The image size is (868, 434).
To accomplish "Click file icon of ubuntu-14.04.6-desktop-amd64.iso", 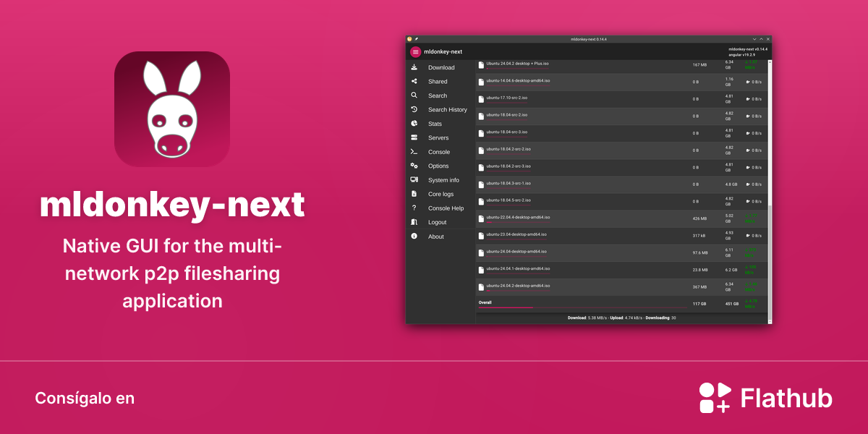I will coord(481,82).
